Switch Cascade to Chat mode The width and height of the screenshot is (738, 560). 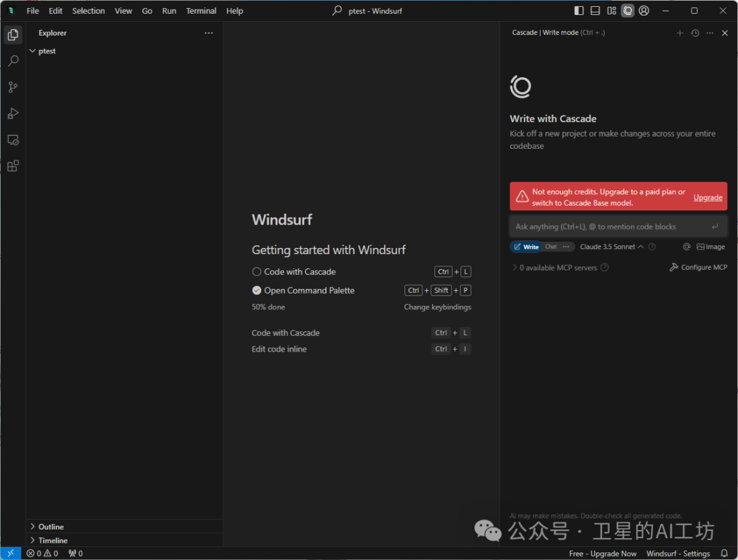[551, 247]
